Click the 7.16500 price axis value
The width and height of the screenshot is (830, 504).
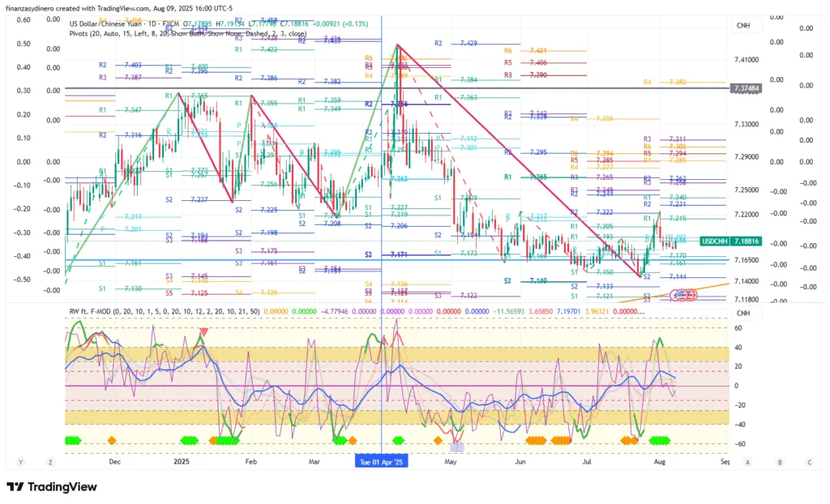click(747, 260)
